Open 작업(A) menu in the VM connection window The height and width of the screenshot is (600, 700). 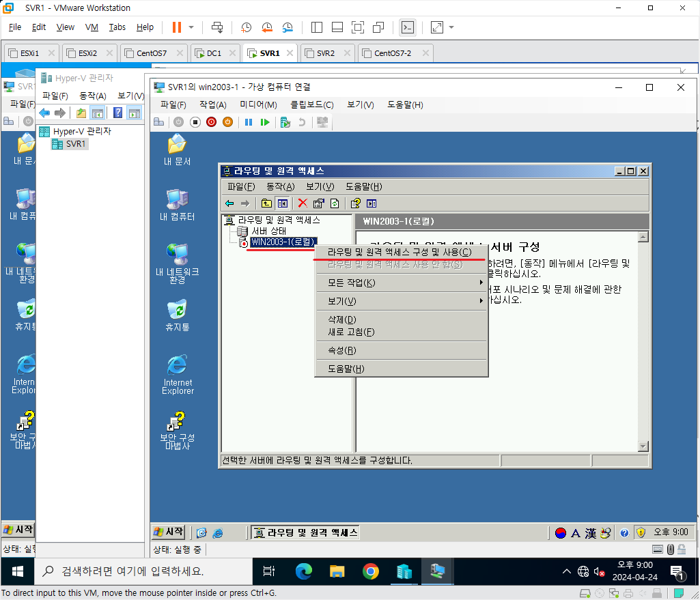pos(212,105)
